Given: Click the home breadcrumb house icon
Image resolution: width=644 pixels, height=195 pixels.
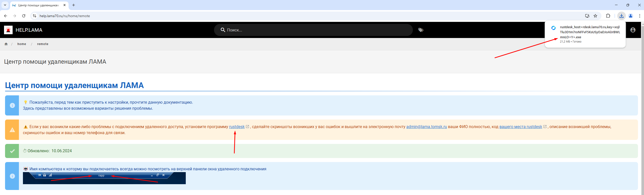Looking at the screenshot, I should coord(6,44).
